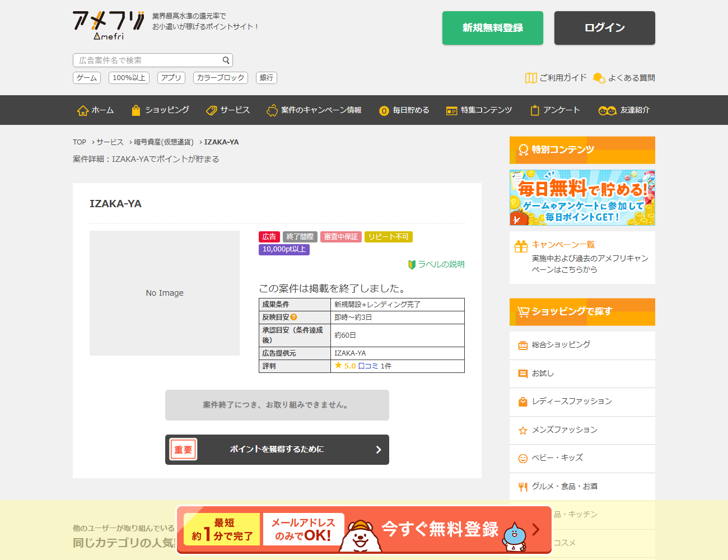The height and width of the screenshot is (560, 728).
Task: Click the clipboard アンケート icon
Action: [x=535, y=110]
